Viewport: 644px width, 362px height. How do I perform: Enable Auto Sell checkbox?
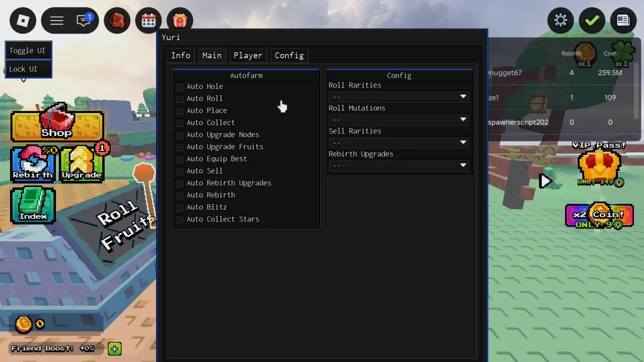(x=180, y=171)
